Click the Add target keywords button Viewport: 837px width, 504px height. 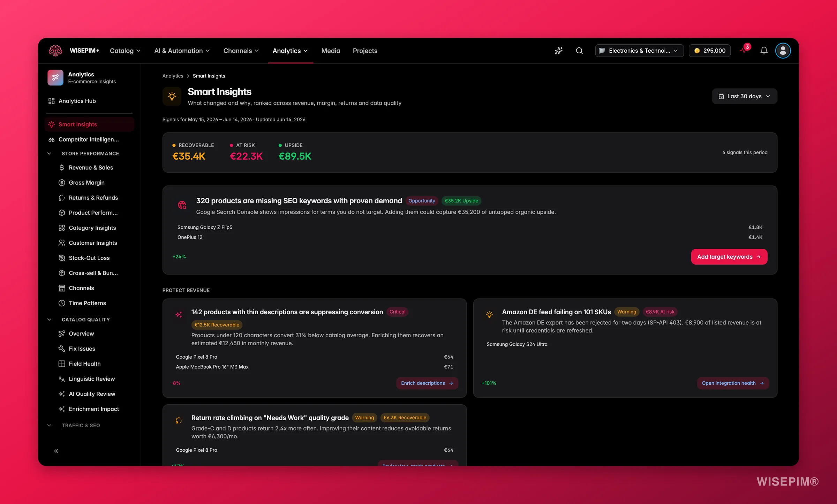pyautogui.click(x=729, y=257)
